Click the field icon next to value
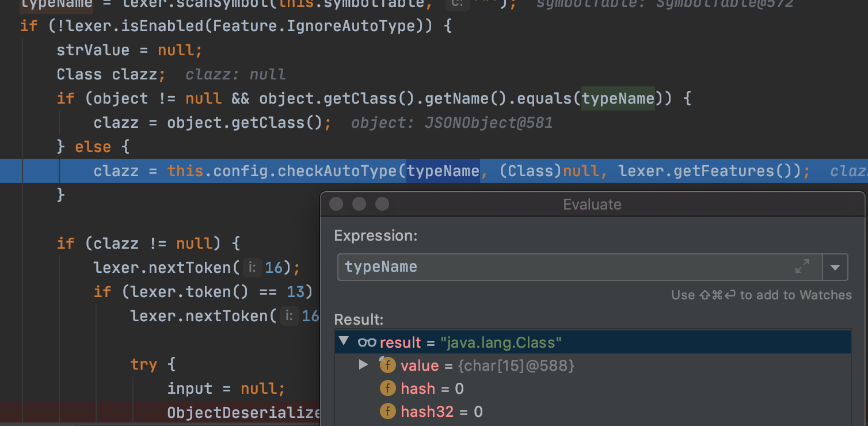Viewport: 868px width, 426px height. [387, 365]
